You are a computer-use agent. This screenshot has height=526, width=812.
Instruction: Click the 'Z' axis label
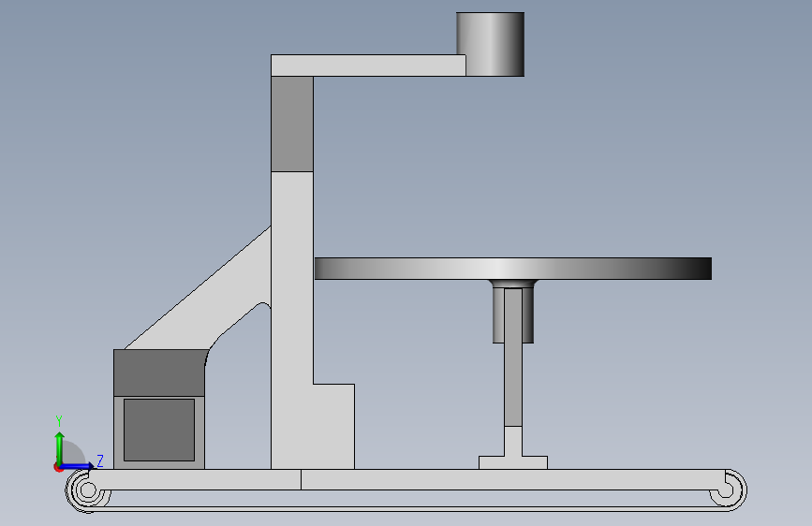pos(100,460)
